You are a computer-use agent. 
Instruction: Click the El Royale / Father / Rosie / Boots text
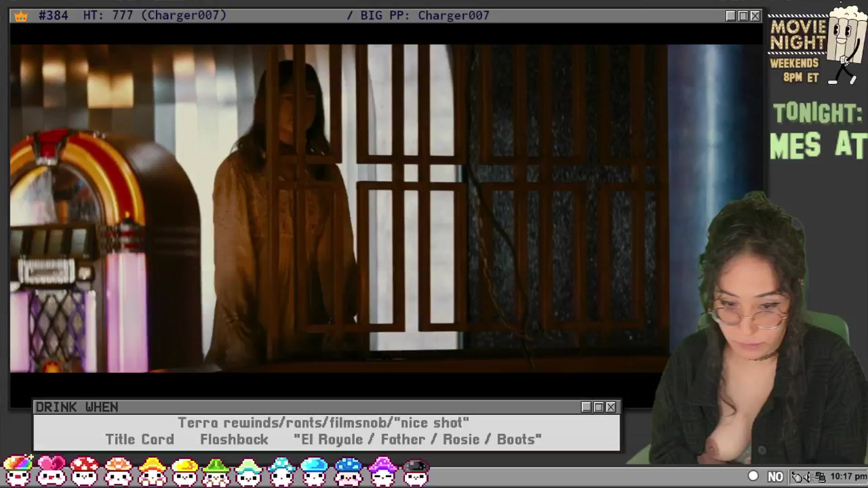(417, 439)
